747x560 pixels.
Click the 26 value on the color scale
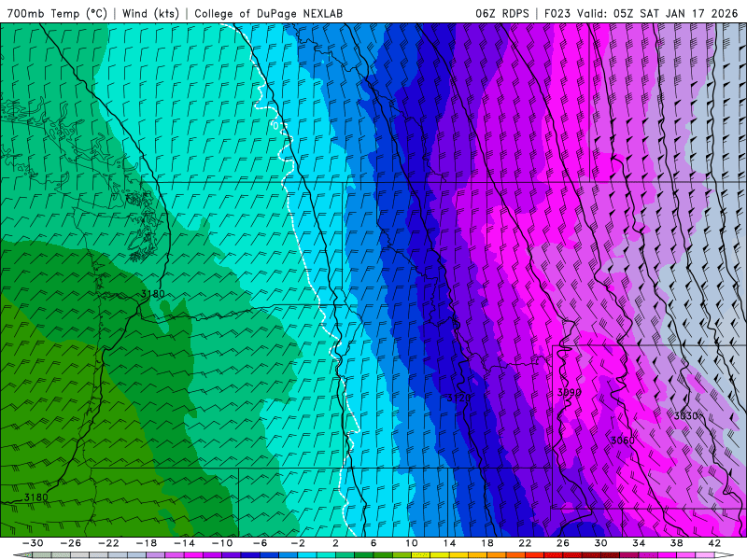[x=563, y=543]
